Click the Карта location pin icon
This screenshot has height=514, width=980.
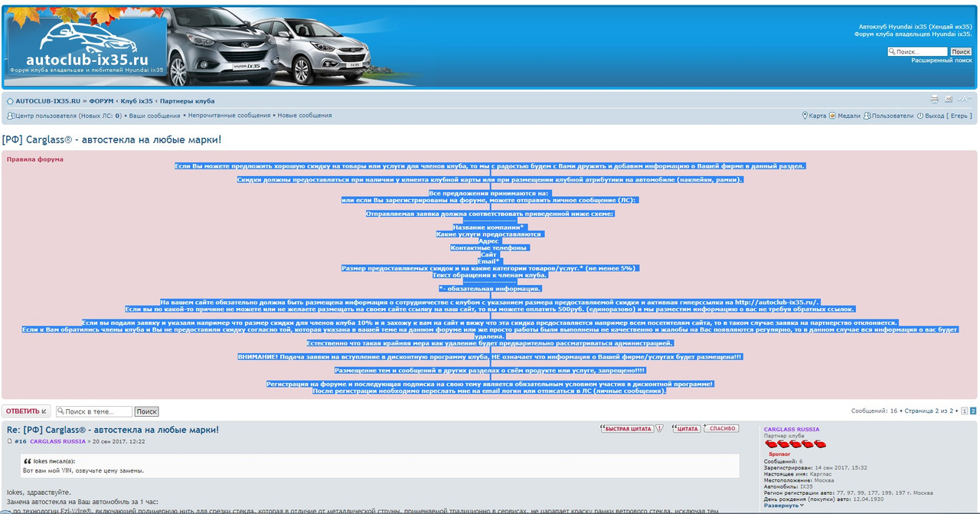tap(805, 116)
